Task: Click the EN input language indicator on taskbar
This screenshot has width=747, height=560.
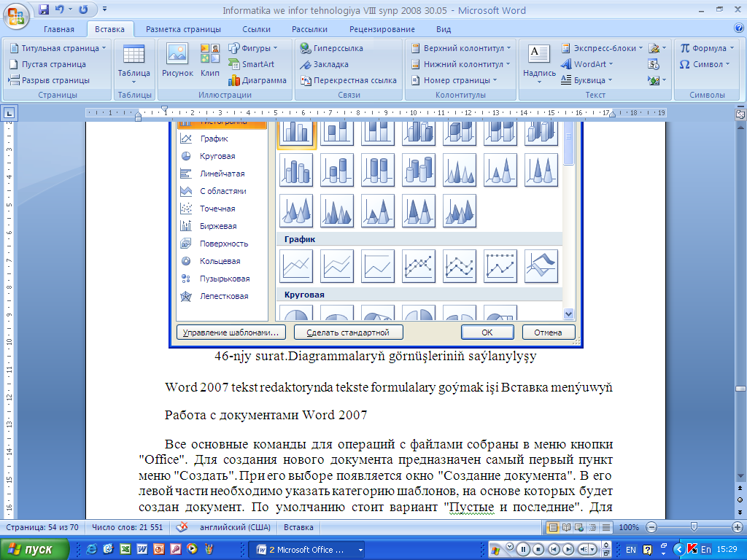Action: tap(631, 550)
